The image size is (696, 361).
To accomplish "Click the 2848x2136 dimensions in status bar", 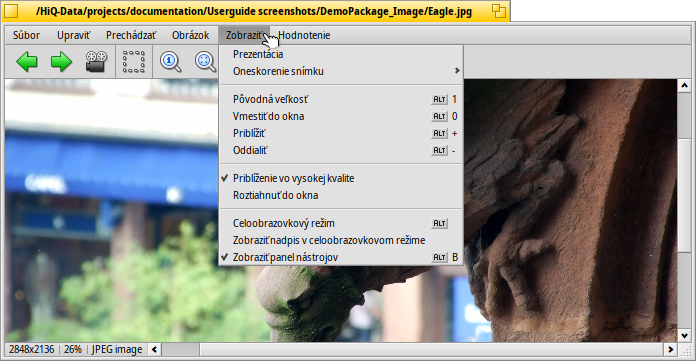I will [x=32, y=349].
